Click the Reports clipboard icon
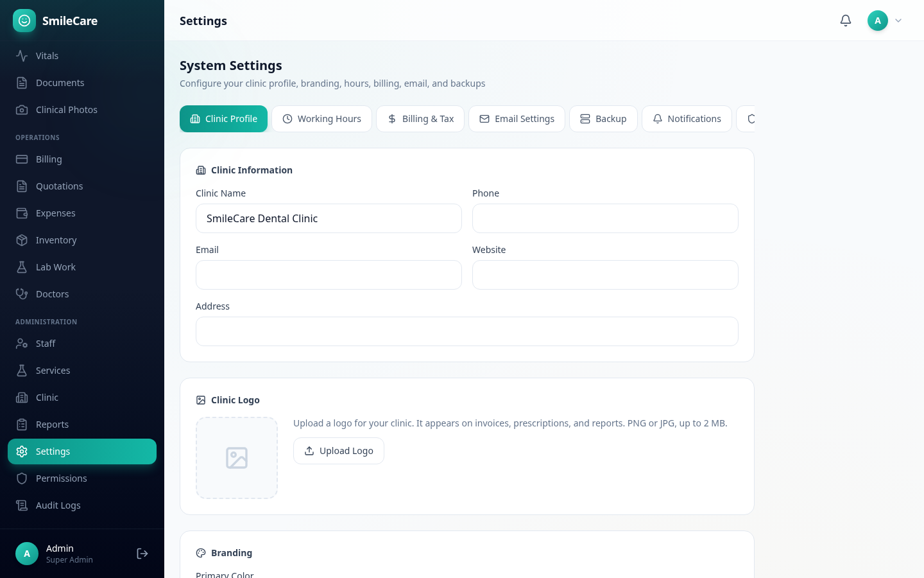This screenshot has height=578, width=924. (x=22, y=425)
